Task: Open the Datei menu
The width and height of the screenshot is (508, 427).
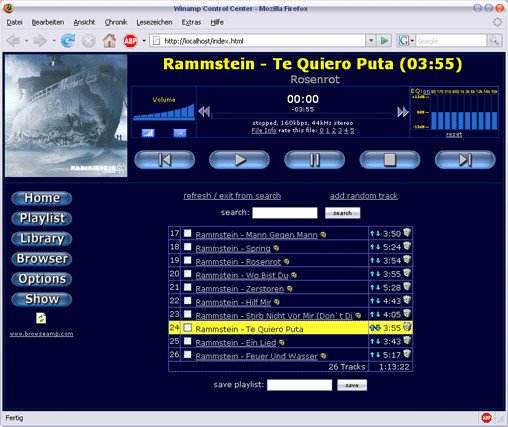Action: pyautogui.click(x=14, y=22)
